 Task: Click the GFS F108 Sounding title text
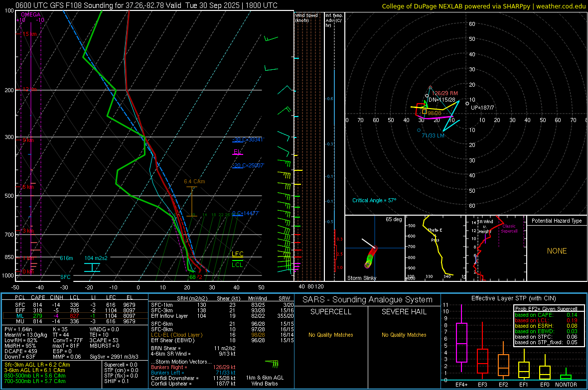point(146,5)
